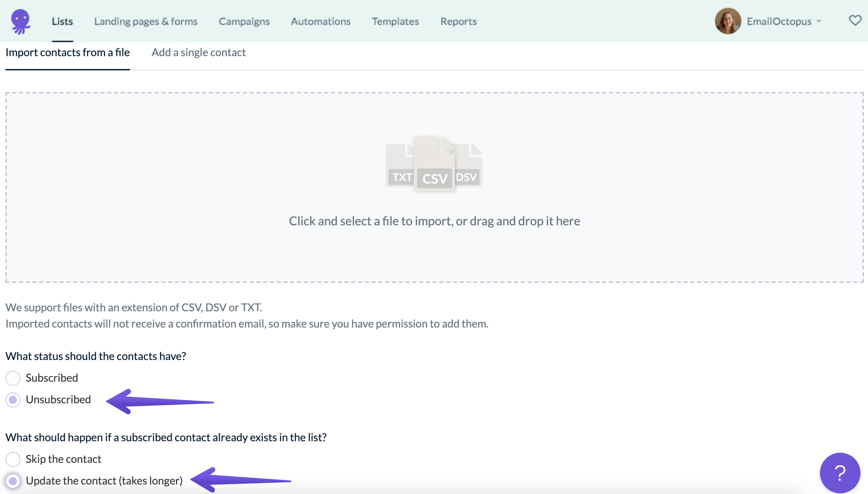Viewport: 868px width, 494px height.
Task: Open the Campaigns section
Action: coord(244,21)
